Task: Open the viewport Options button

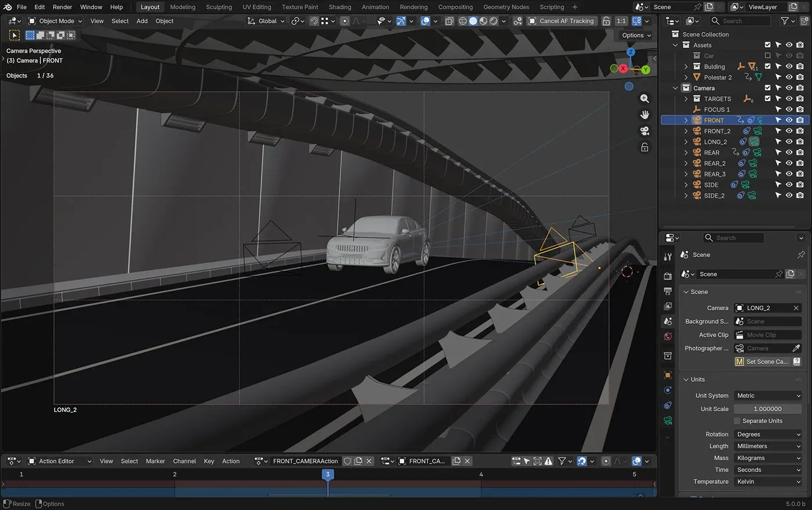Action: [x=636, y=35]
